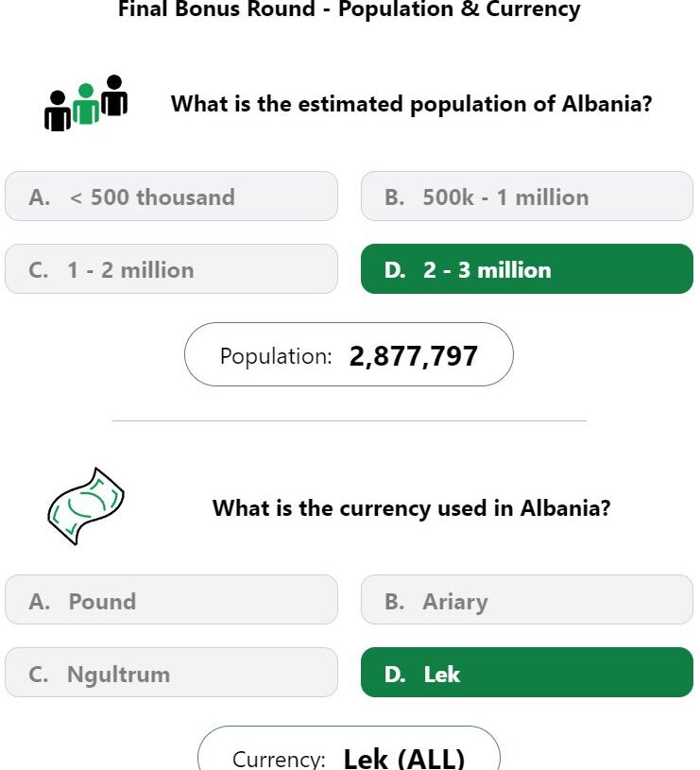Click the Currency Lek (ALL) result pill
The width and height of the screenshot is (700, 770).
click(x=349, y=748)
